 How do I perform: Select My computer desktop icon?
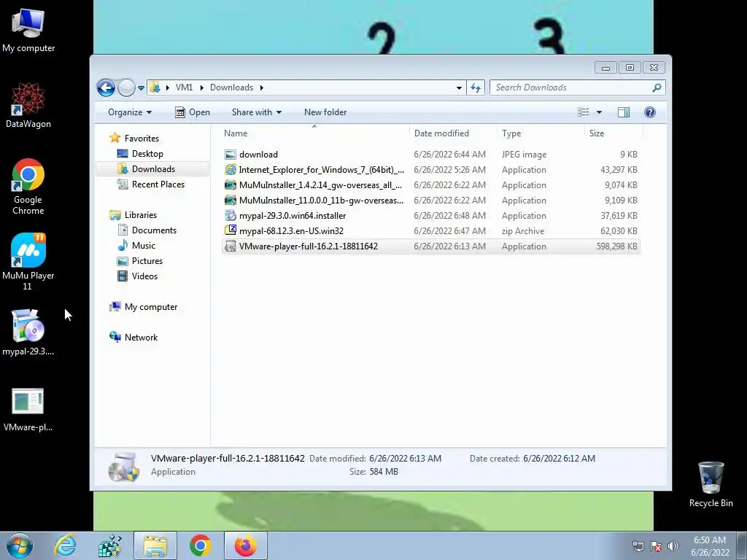coord(28,31)
